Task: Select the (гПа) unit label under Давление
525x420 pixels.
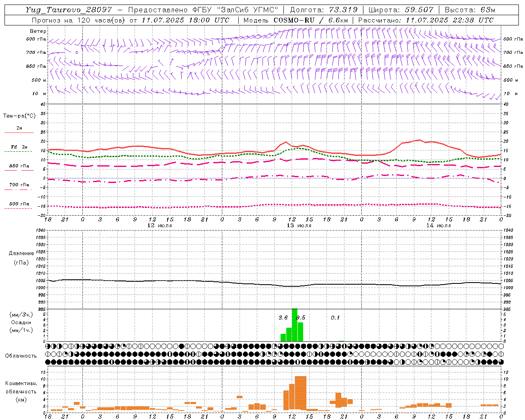Action: pyautogui.click(x=21, y=262)
